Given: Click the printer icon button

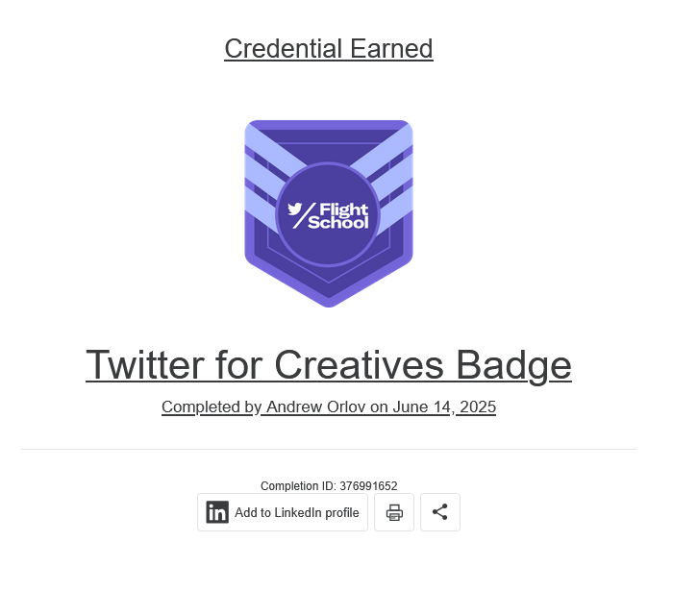Looking at the screenshot, I should (x=394, y=512).
